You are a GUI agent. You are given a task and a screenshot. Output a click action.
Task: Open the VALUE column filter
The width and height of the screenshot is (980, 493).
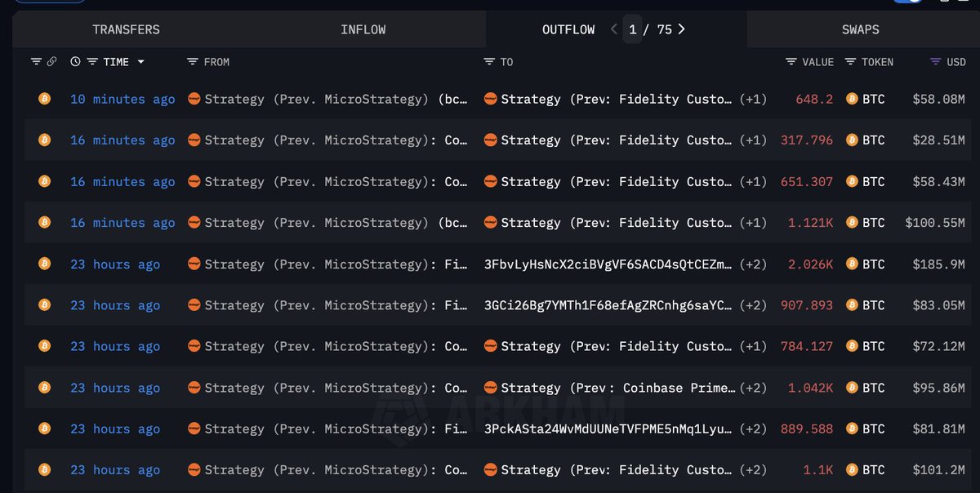pyautogui.click(x=791, y=62)
